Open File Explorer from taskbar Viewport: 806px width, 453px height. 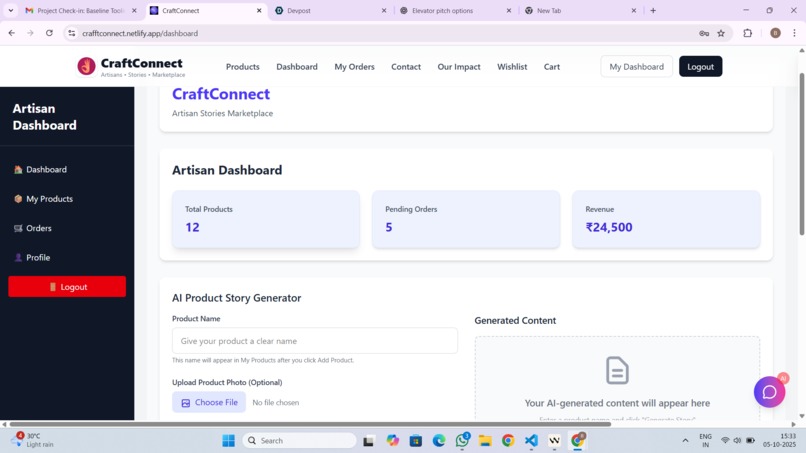point(485,441)
